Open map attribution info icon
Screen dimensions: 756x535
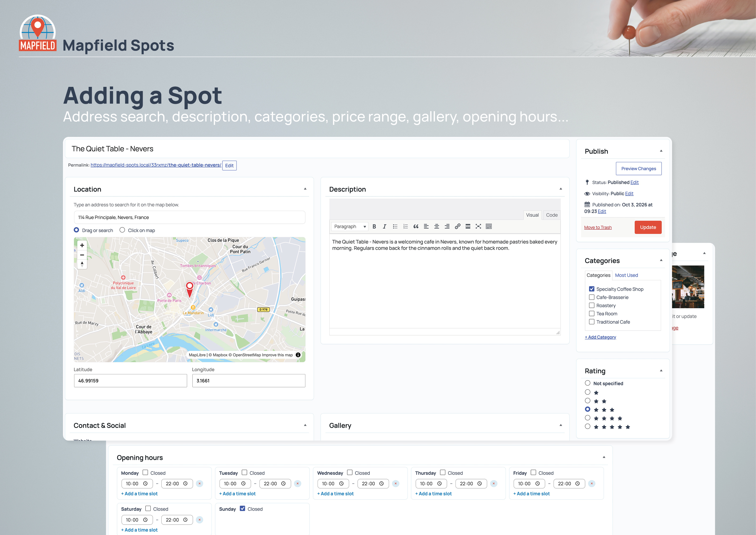pos(298,355)
